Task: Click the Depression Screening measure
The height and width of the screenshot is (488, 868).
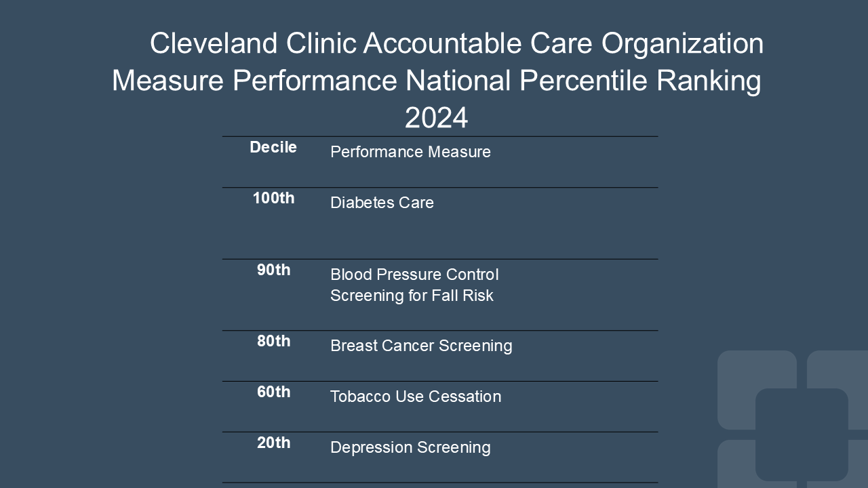Action: 410,447
